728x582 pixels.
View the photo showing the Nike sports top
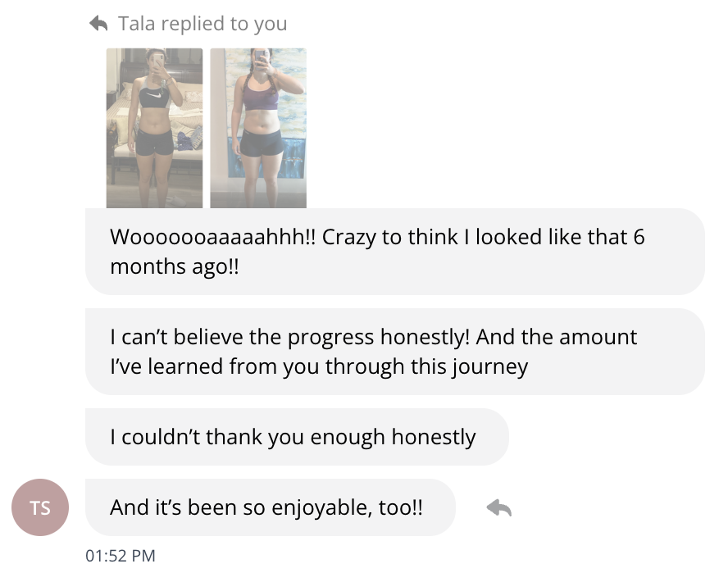pos(154,127)
